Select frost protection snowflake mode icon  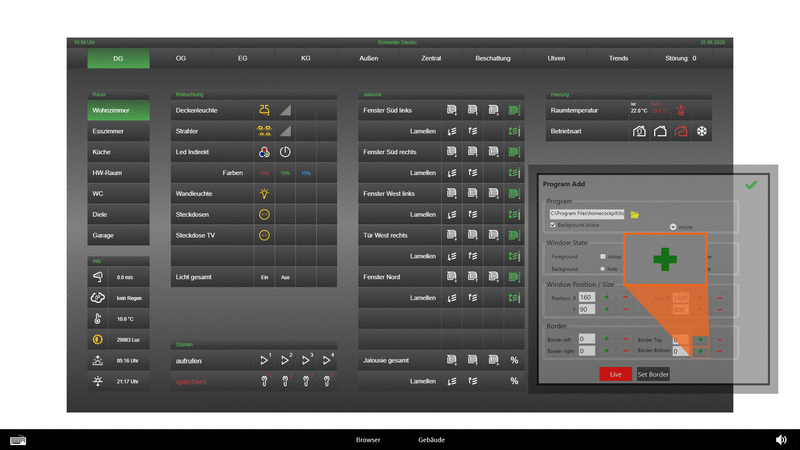tap(702, 131)
